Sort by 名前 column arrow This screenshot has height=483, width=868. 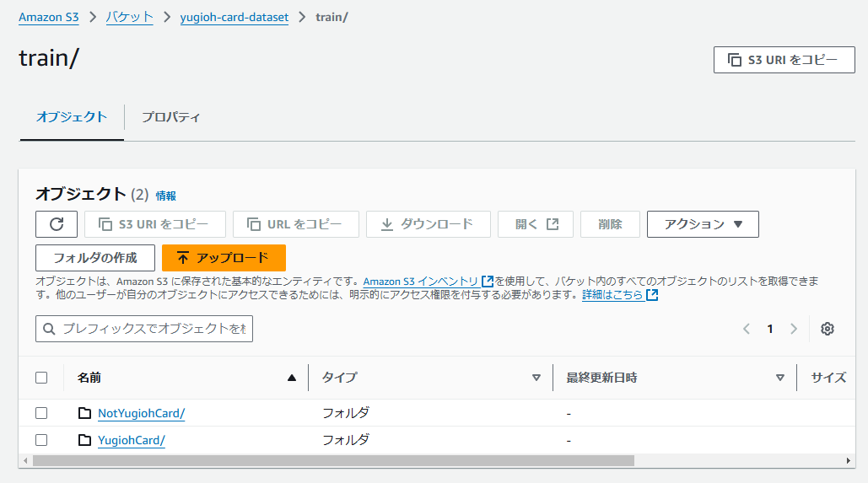pos(292,378)
